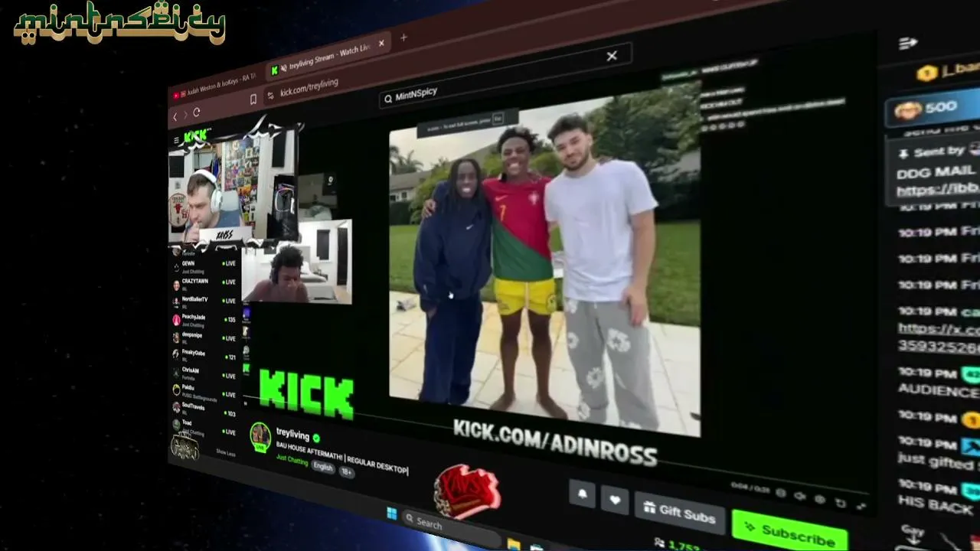The height and width of the screenshot is (551, 980).
Task: Open the ibb link in chat
Action: pyautogui.click(x=938, y=189)
